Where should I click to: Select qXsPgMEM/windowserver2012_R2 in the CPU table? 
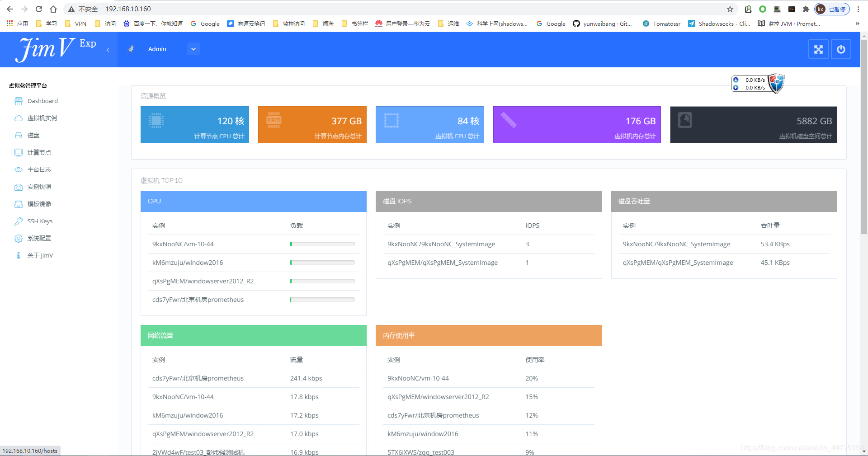tap(203, 281)
